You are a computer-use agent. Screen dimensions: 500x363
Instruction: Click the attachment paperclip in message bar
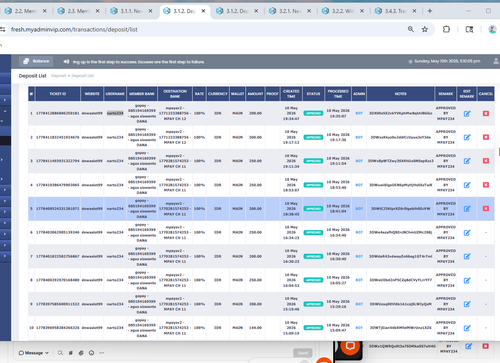[x=81, y=353]
